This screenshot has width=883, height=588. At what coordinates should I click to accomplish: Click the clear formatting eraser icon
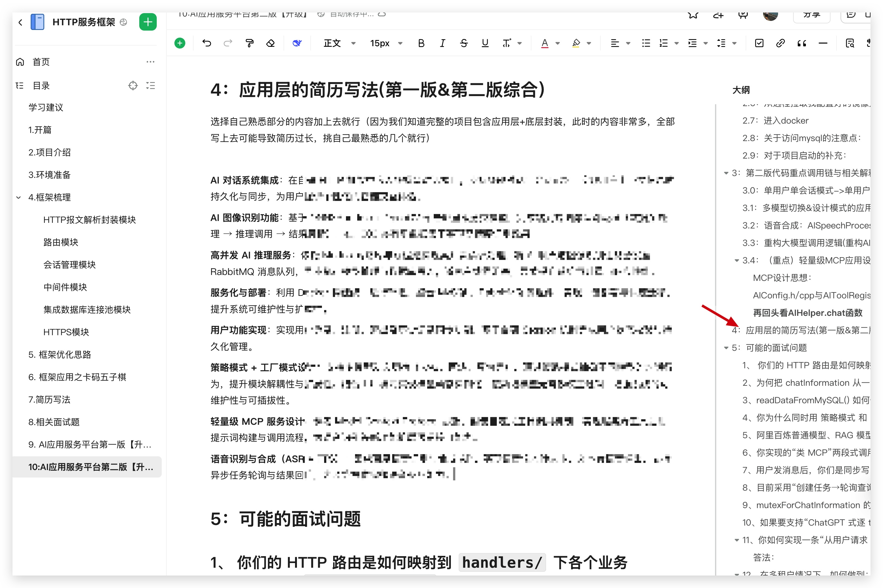270,43
